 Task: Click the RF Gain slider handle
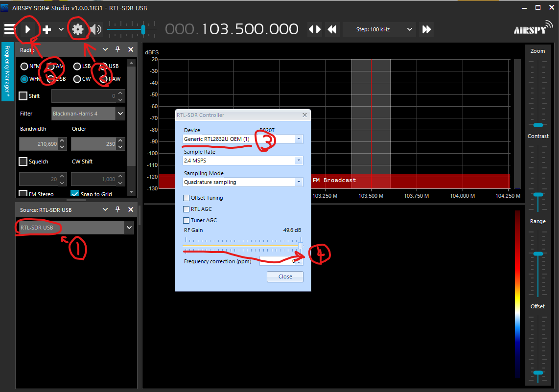tap(301, 246)
